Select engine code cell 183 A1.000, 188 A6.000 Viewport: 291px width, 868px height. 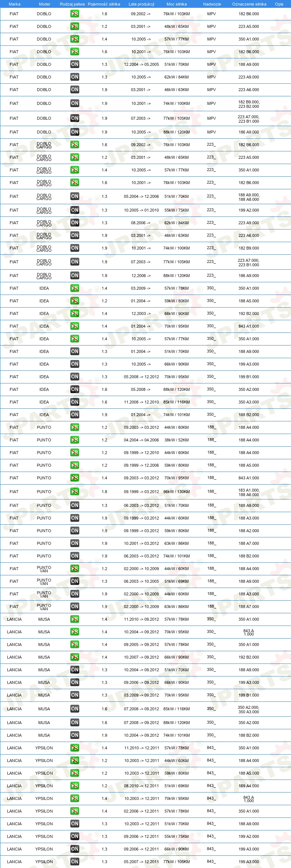(x=249, y=492)
